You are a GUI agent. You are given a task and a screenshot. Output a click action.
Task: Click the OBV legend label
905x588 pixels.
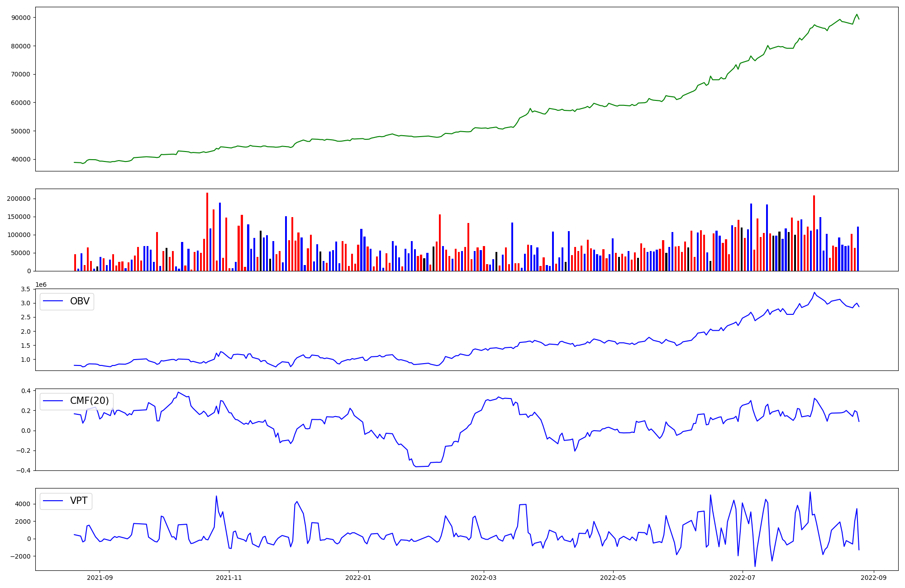[x=80, y=301]
